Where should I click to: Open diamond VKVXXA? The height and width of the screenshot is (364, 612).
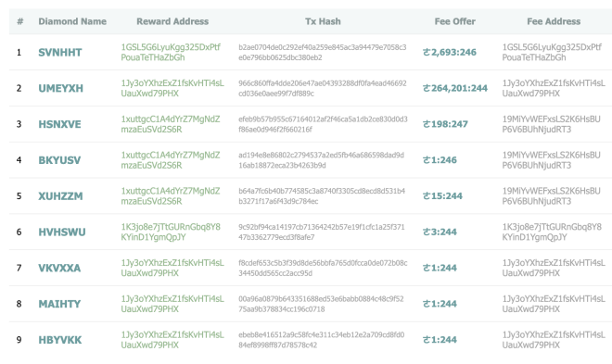pos(59,268)
